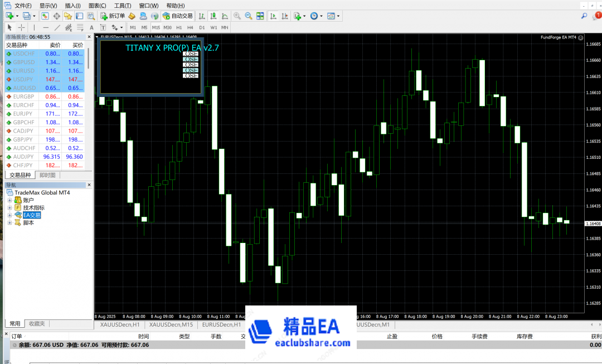The image size is (602, 364).
Task: Switch to EURUSDecn,H1 chart tab
Action: (x=221, y=325)
